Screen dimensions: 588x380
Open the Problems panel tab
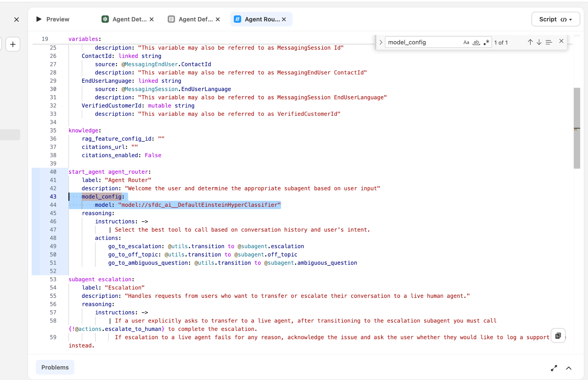[x=55, y=367]
